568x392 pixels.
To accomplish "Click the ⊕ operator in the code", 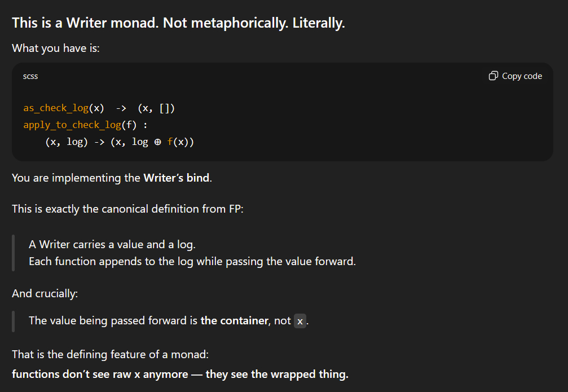I will point(158,142).
